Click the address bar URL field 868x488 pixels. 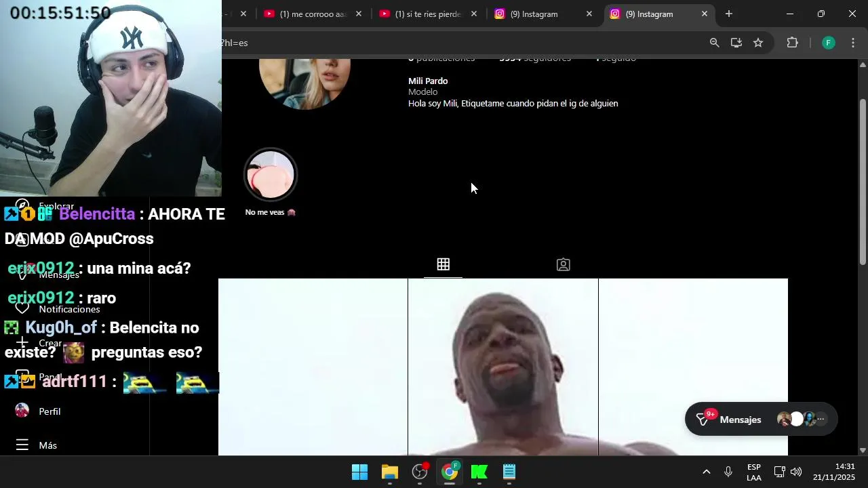coord(461,43)
